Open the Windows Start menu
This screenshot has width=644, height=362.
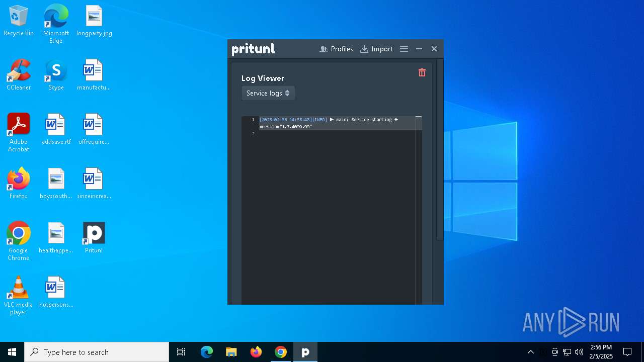click(12, 352)
